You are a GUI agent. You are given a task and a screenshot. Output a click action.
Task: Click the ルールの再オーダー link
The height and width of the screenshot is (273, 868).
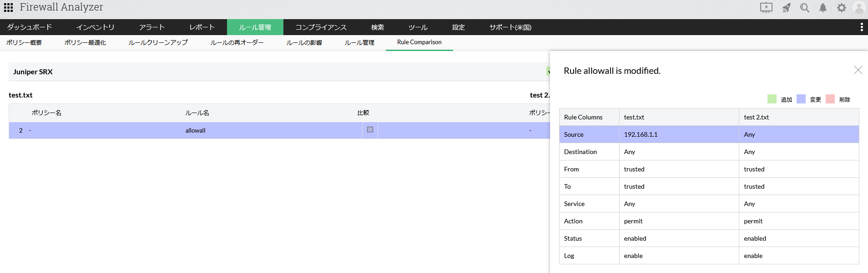tap(237, 42)
